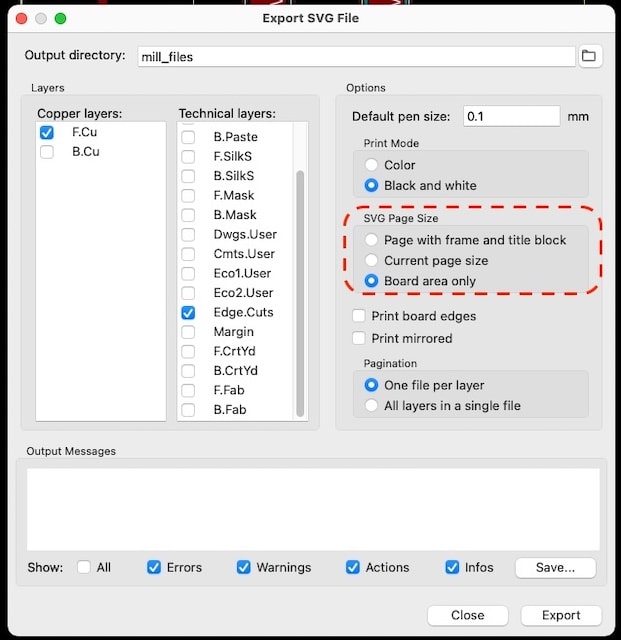Select Board area only option
The image size is (621, 640).
click(371, 281)
